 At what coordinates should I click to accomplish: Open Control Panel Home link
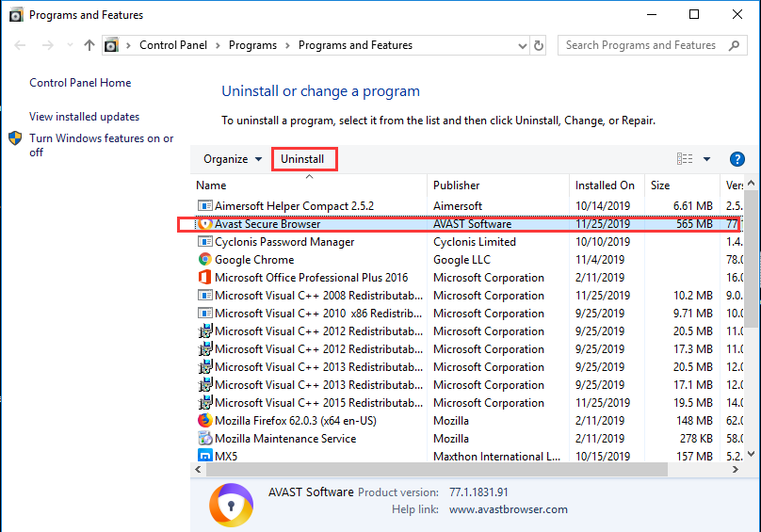click(80, 83)
